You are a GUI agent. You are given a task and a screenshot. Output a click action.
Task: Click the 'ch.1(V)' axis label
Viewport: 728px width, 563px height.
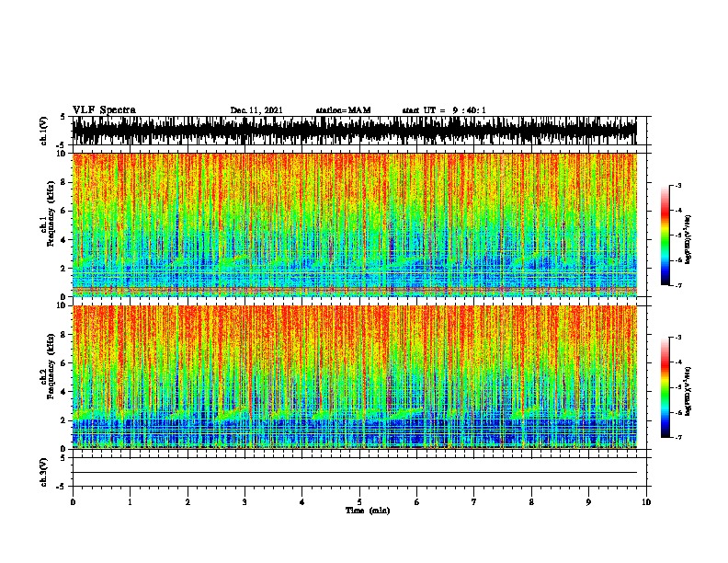coord(44,131)
